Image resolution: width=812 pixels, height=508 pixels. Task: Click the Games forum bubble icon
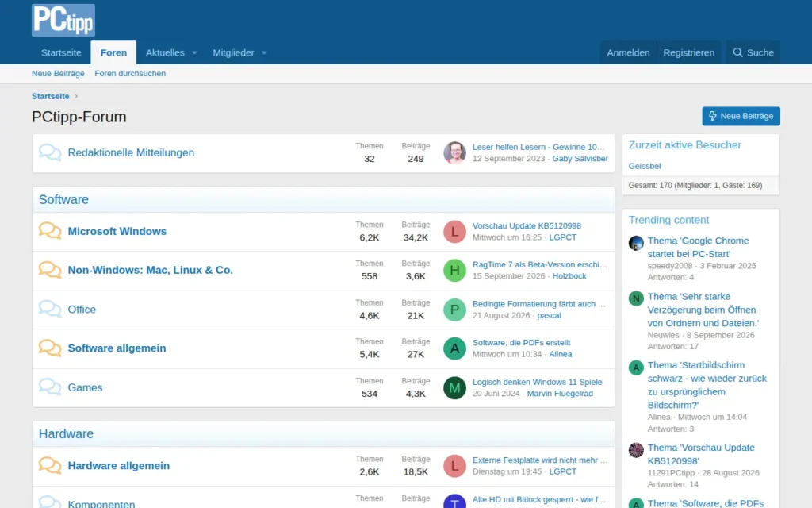point(50,387)
